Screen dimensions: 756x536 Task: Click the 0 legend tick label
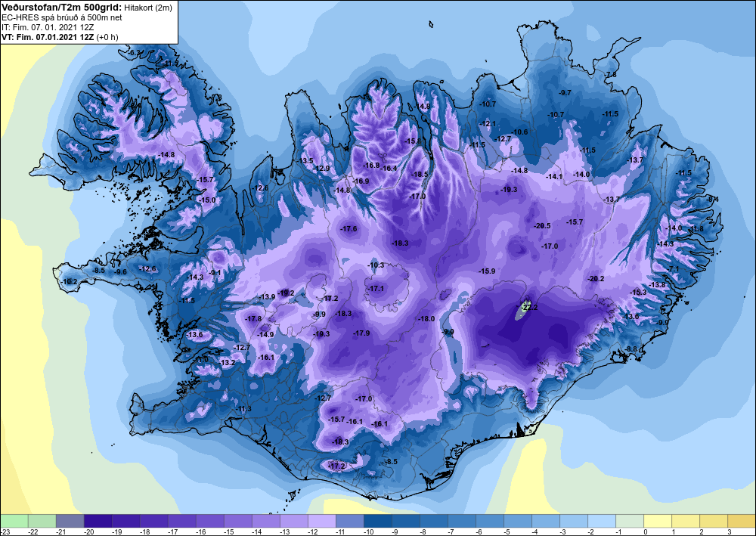click(x=646, y=531)
